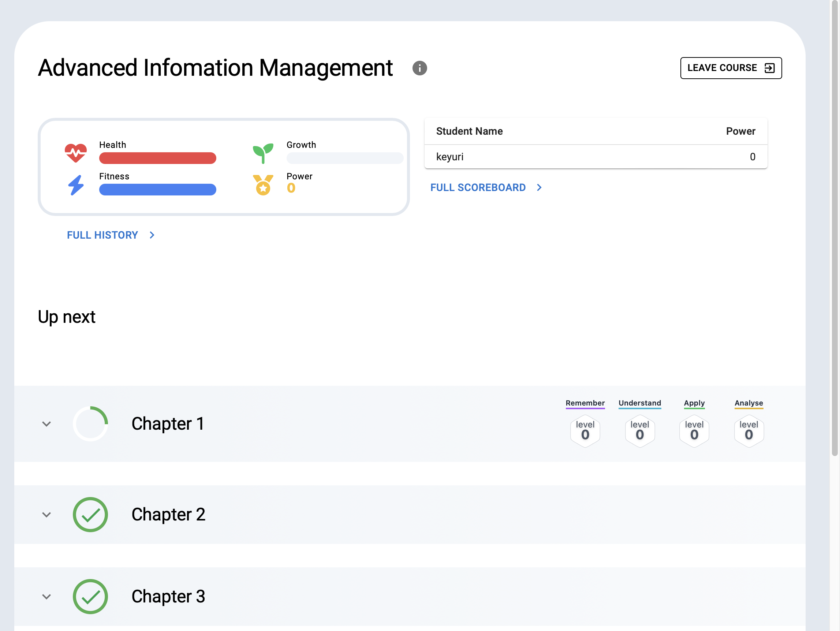The image size is (840, 631).
Task: Click the Full Scoreboard chevron arrow
Action: pos(539,187)
